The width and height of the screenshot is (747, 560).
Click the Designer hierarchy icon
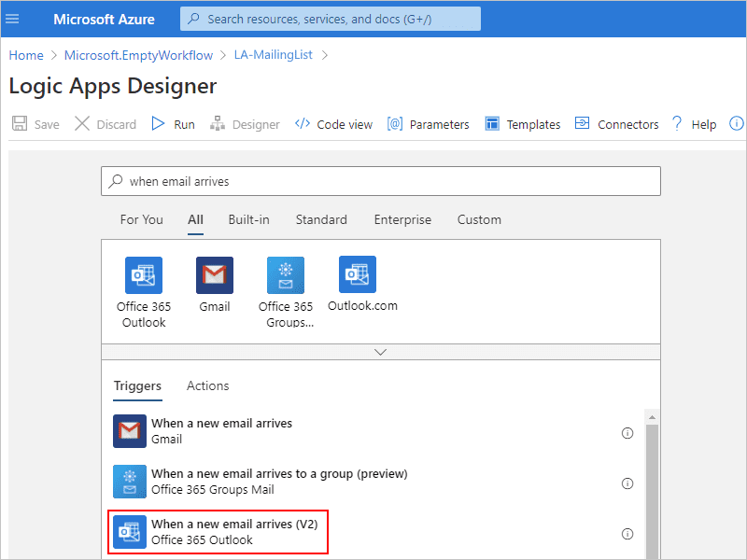pyautogui.click(x=218, y=124)
